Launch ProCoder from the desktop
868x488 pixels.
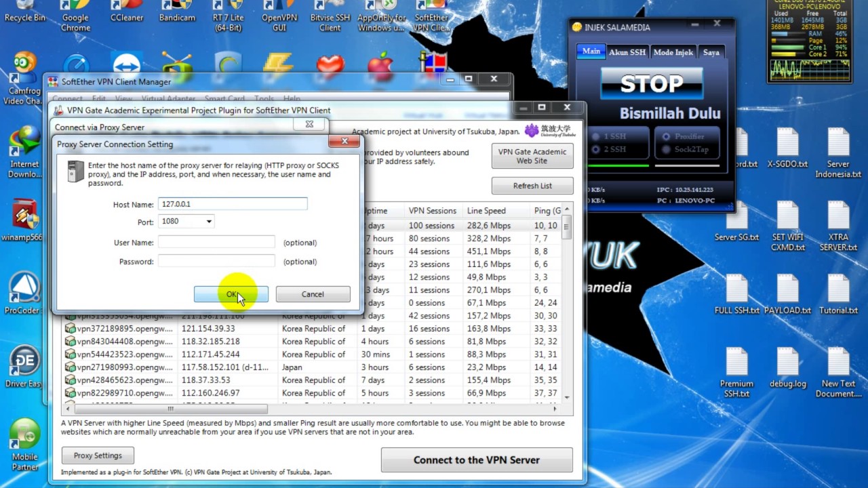pyautogui.click(x=25, y=293)
